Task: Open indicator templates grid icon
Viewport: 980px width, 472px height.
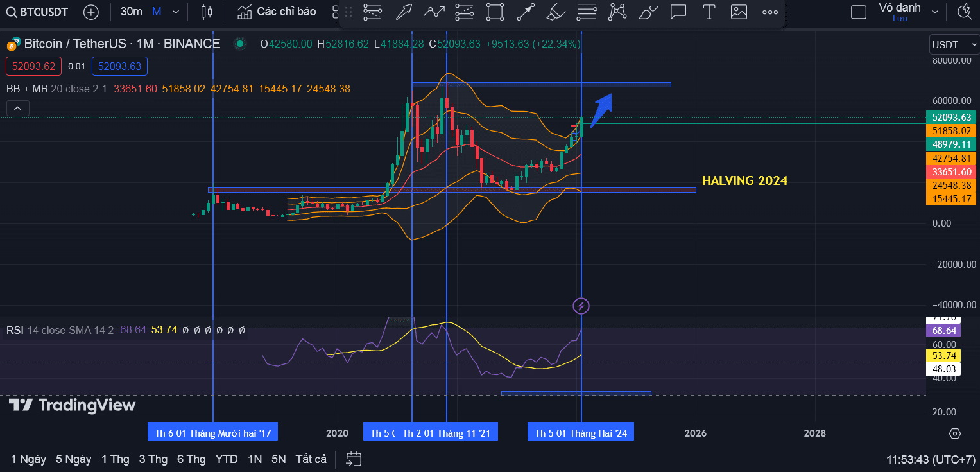Action: 334,12
